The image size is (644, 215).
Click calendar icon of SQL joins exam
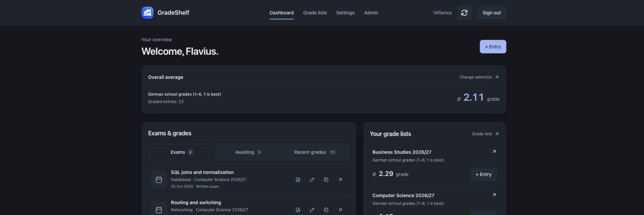[159, 180]
